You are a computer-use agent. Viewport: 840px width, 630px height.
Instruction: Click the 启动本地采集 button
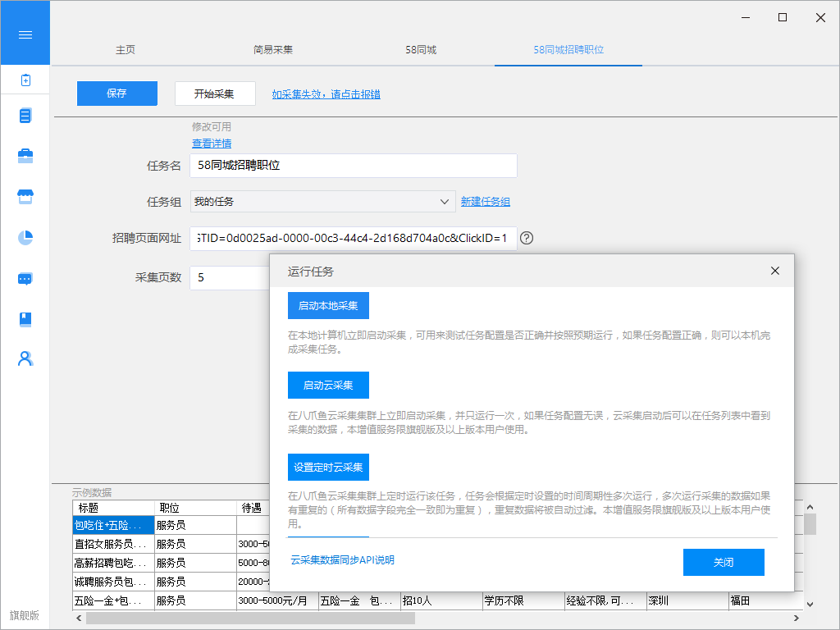[x=328, y=306]
